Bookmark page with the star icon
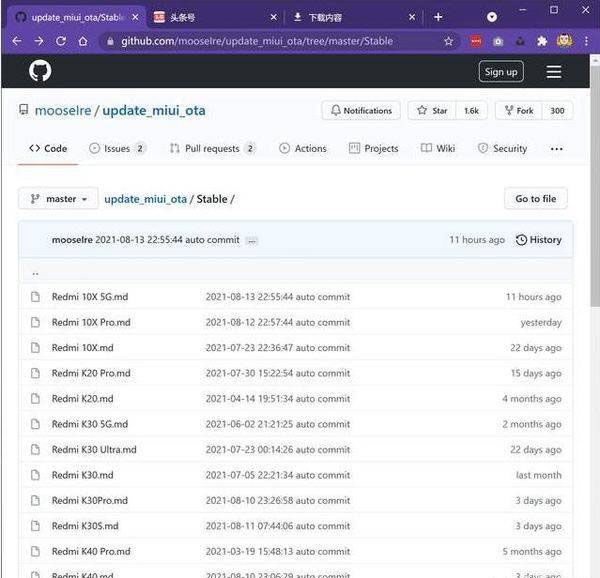Viewport: 600px width, 578px height. (x=448, y=41)
